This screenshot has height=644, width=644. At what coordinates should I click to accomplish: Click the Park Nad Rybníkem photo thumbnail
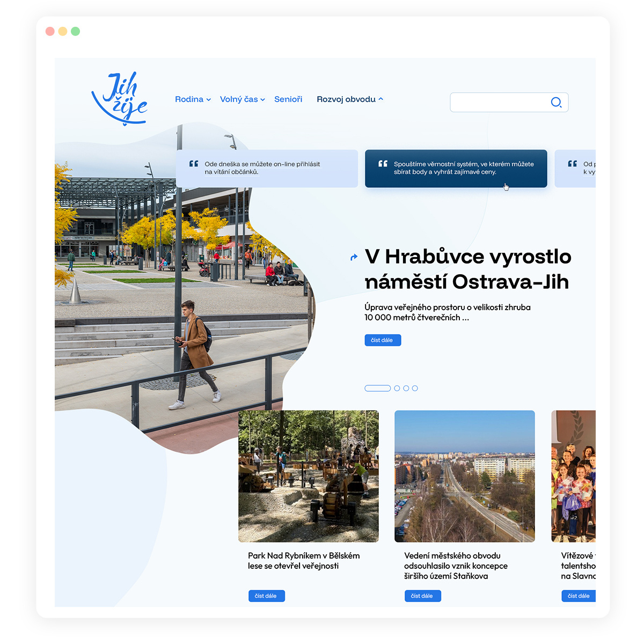pyautogui.click(x=309, y=476)
